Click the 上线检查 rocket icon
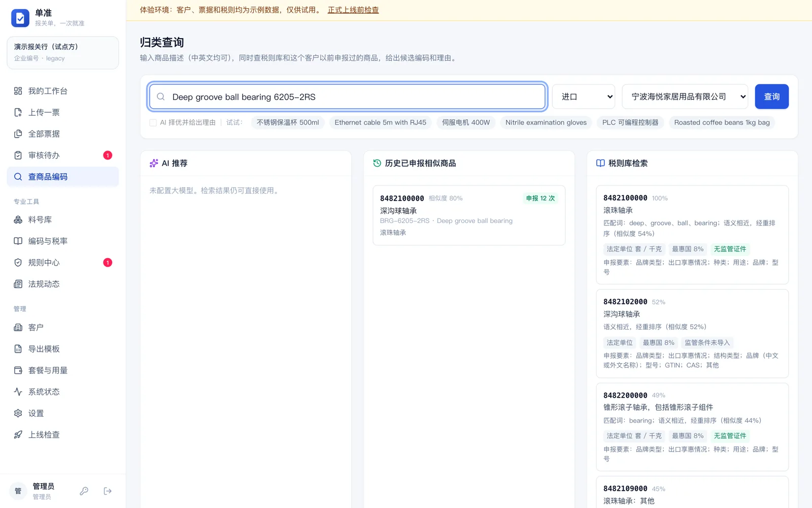Viewport: 812px width, 508px height. pos(18,435)
